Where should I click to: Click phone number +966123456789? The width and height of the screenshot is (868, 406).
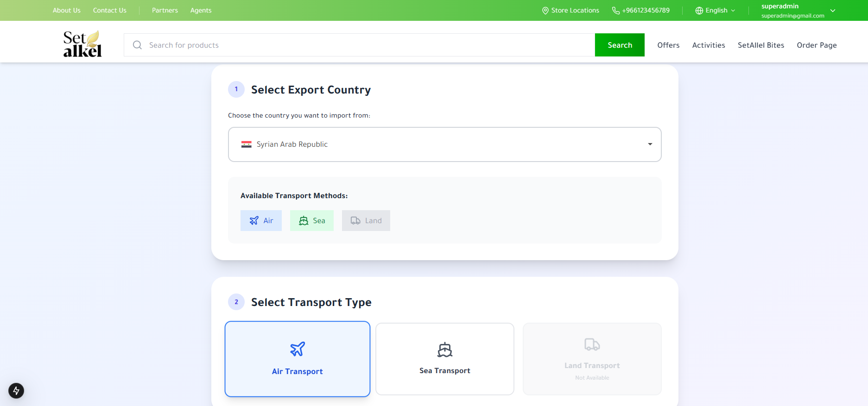tap(646, 10)
